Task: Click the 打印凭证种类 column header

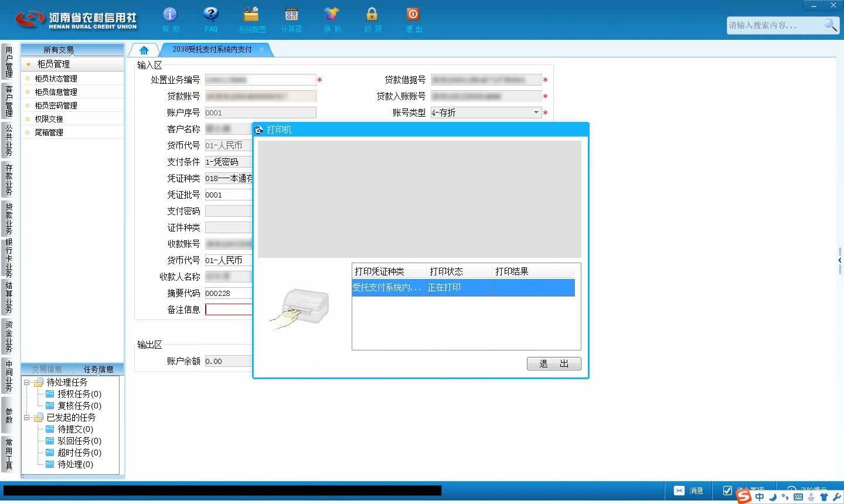Action: click(x=389, y=271)
